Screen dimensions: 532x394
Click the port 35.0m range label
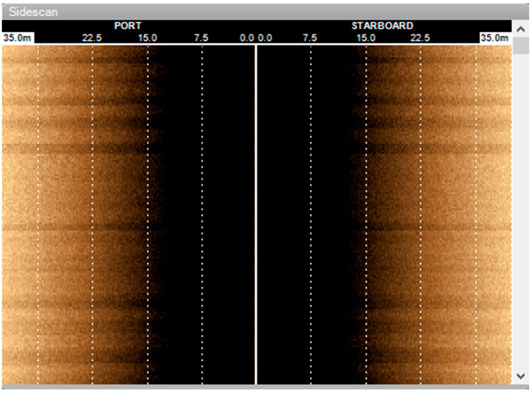click(x=17, y=38)
